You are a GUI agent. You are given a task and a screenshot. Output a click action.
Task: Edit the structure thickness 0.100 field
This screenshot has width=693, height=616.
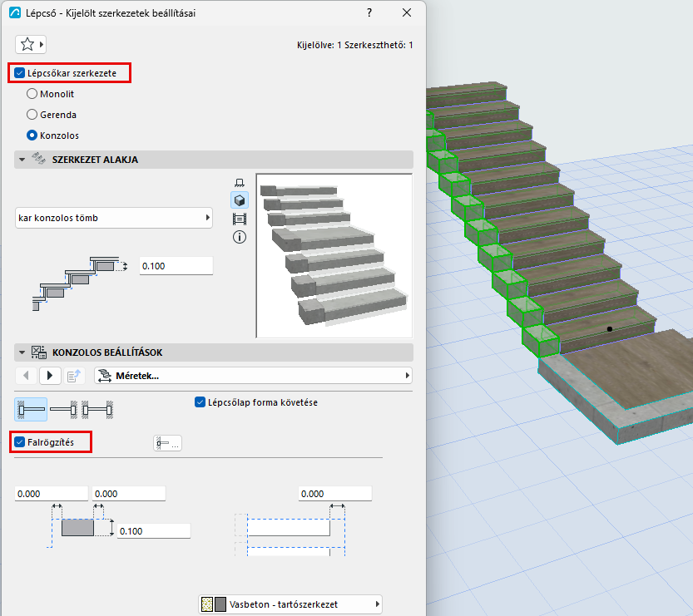176,266
